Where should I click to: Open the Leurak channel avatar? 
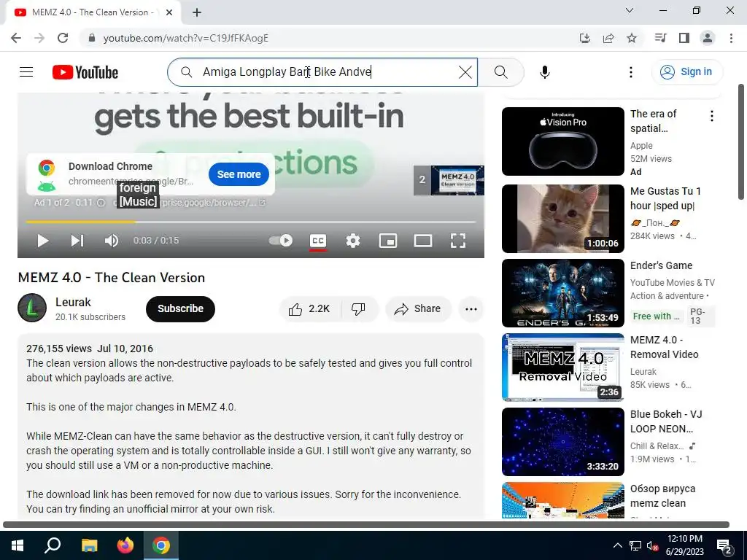32,308
